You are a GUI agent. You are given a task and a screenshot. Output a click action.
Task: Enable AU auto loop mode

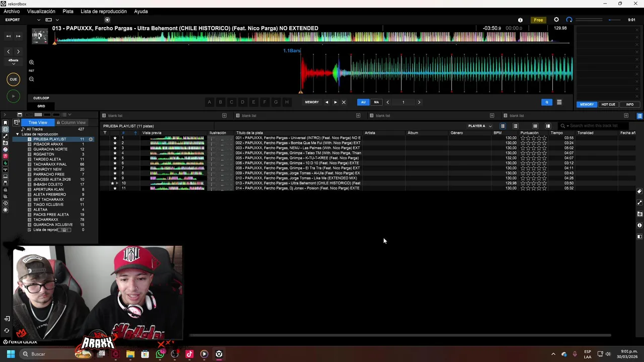pos(363,102)
